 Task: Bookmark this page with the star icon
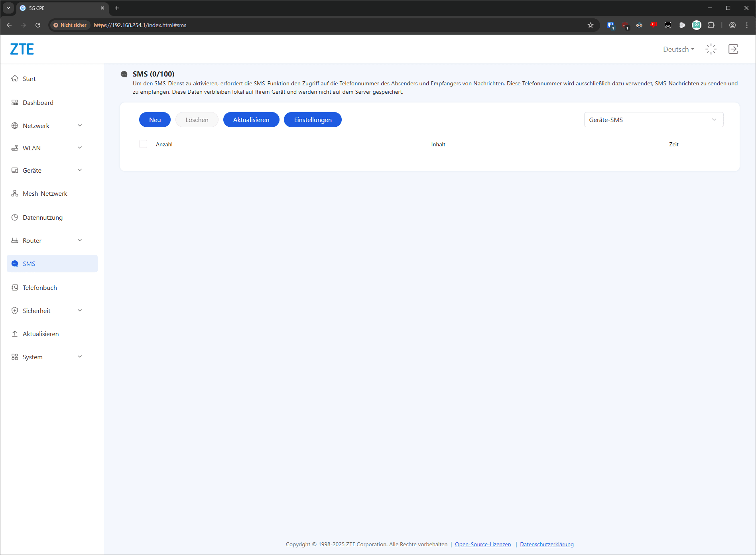coord(591,25)
